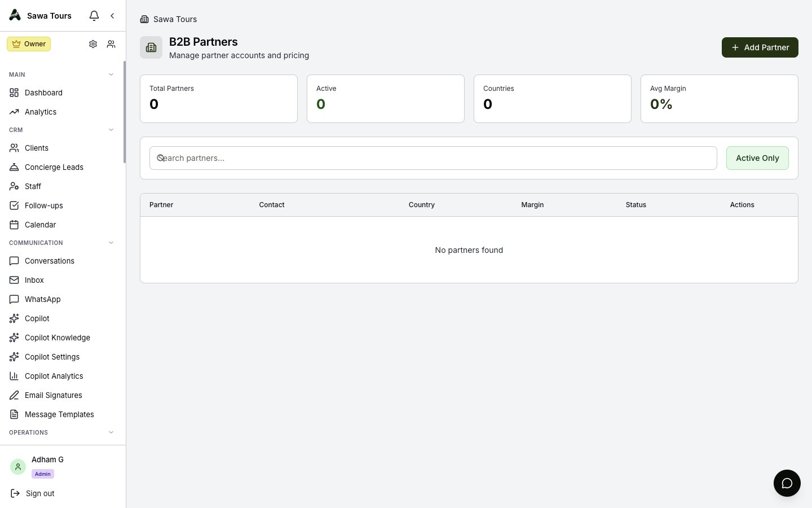Click the 'No partners found' message

tap(469, 250)
